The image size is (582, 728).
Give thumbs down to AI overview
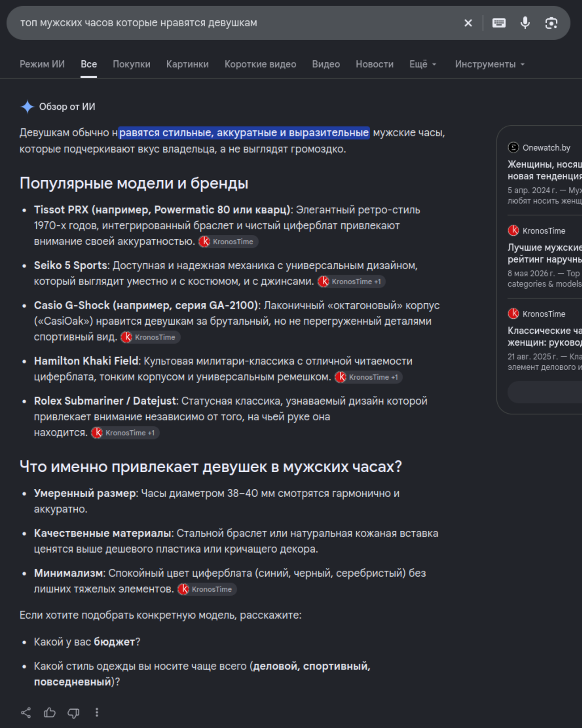click(x=73, y=713)
